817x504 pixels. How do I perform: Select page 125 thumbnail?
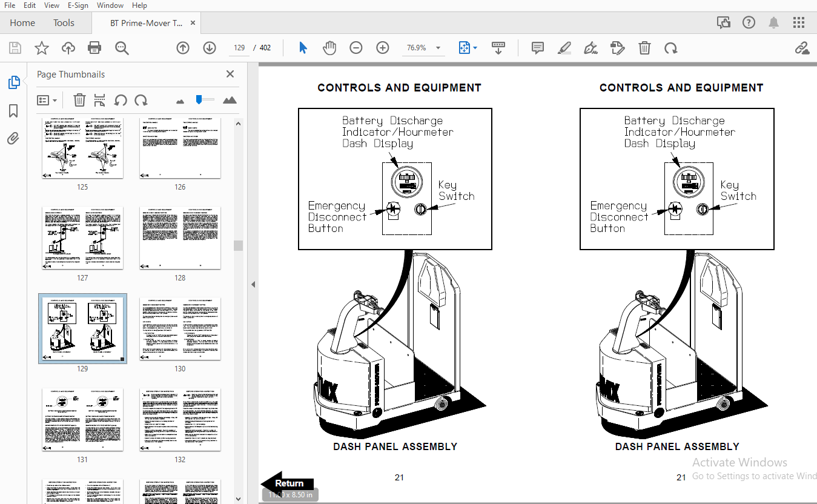coord(82,148)
